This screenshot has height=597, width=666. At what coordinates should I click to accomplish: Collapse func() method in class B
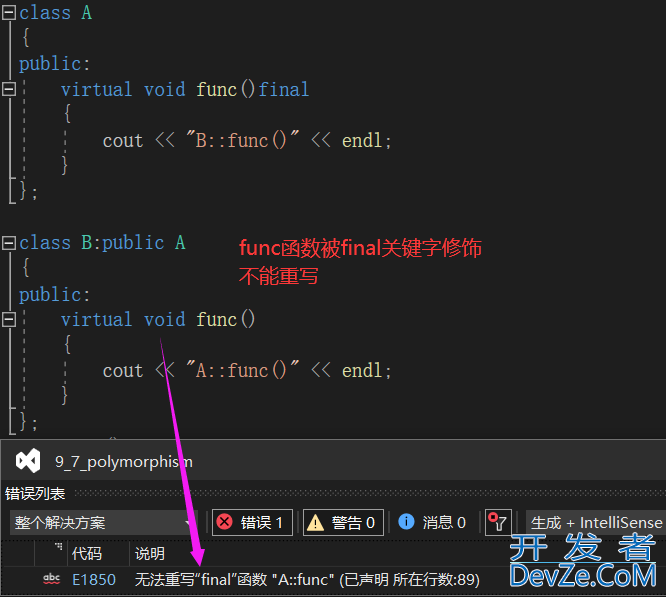9,319
